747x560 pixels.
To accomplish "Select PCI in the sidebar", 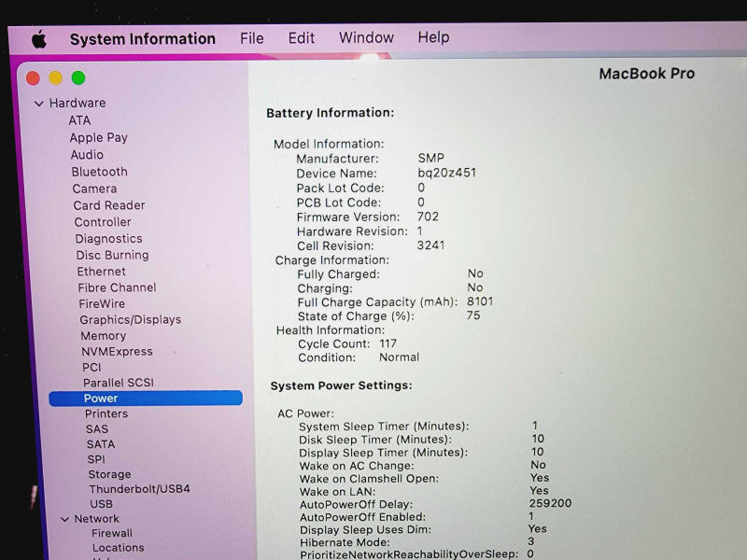I will tap(92, 367).
